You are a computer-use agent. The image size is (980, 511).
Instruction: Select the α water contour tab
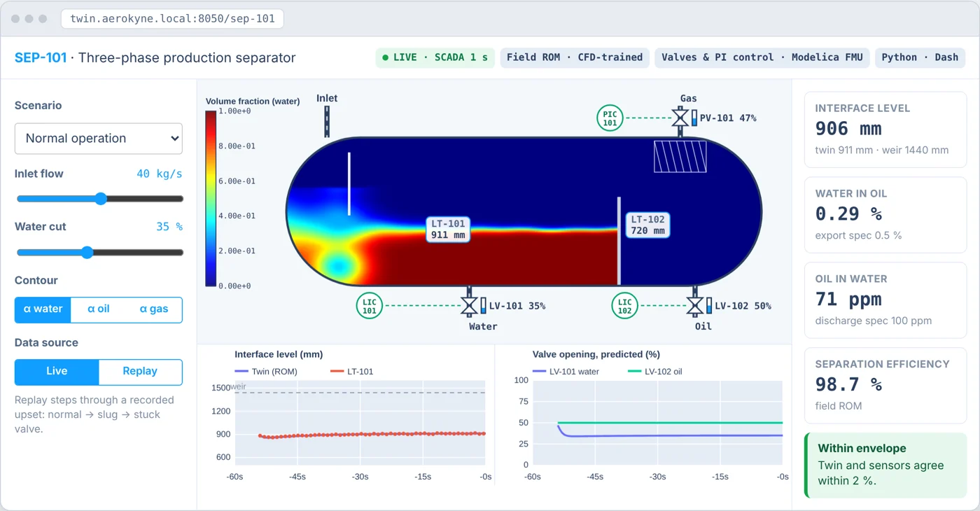coord(43,309)
